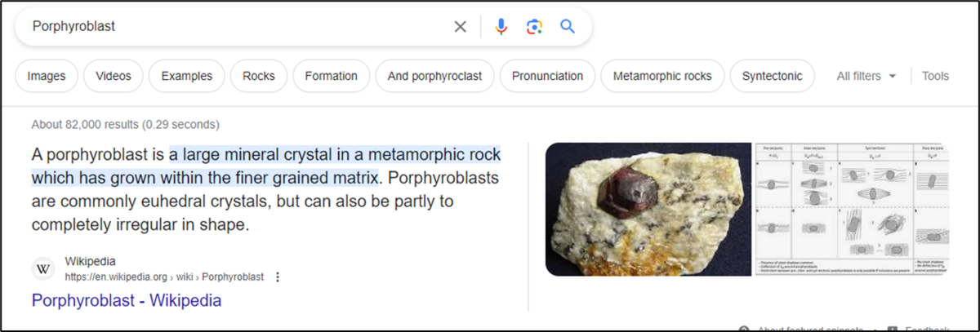This screenshot has width=980, height=332.
Task: Open the Tools options
Action: click(935, 76)
